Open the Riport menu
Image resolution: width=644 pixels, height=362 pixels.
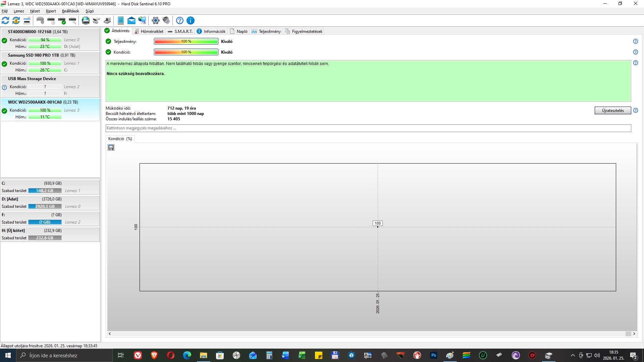tap(51, 11)
